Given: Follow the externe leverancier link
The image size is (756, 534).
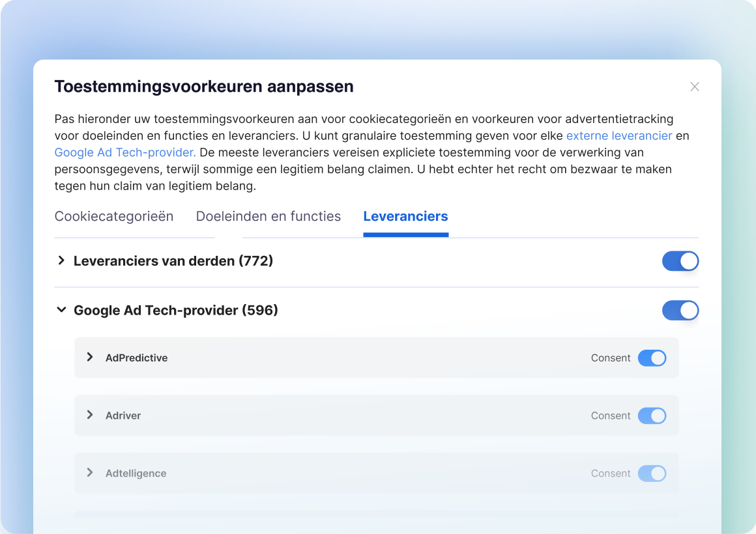Looking at the screenshot, I should tap(618, 135).
